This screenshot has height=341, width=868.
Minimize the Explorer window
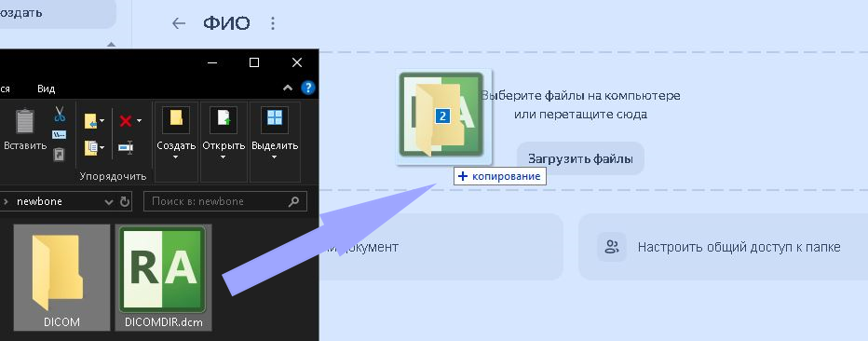click(x=212, y=62)
